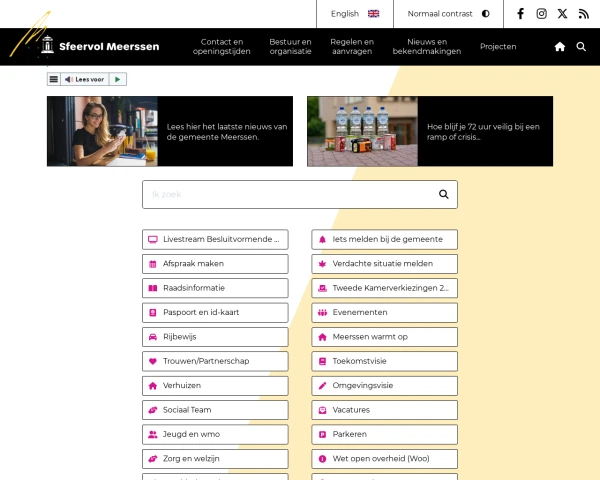
Task: Click the magnifier icon in the navigation bar
Action: 581,47
